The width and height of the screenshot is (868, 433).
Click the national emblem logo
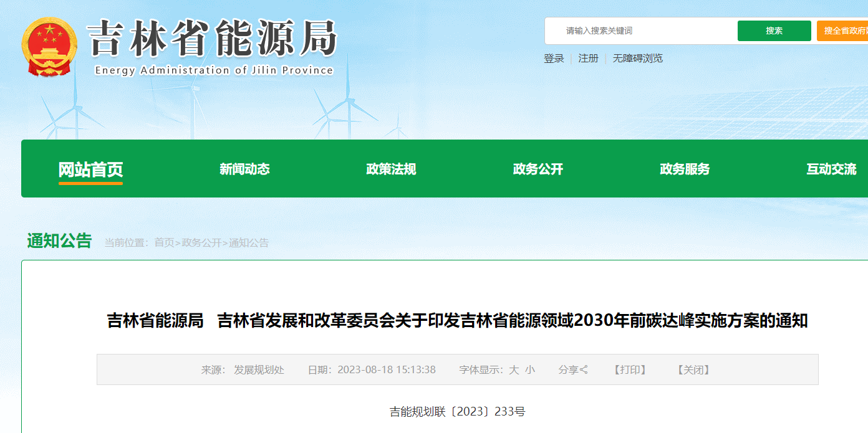[x=49, y=47]
